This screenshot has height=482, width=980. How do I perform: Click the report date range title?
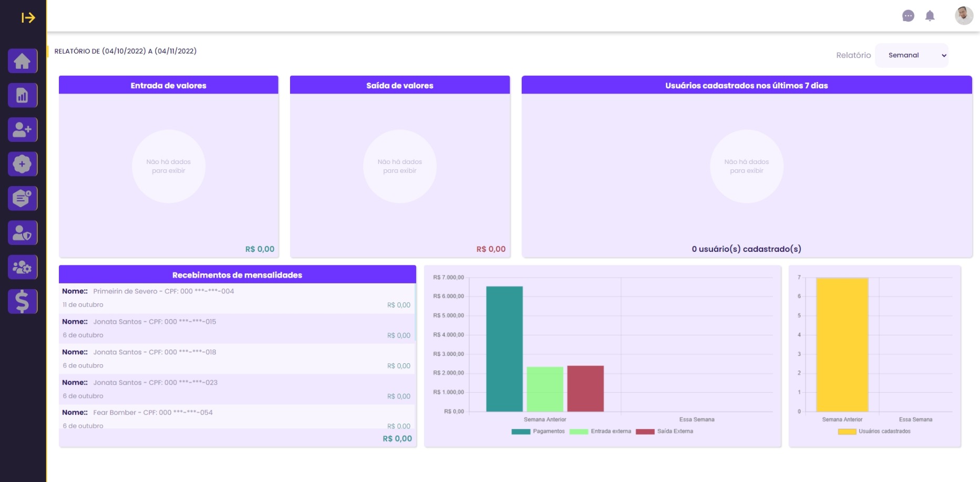[126, 51]
